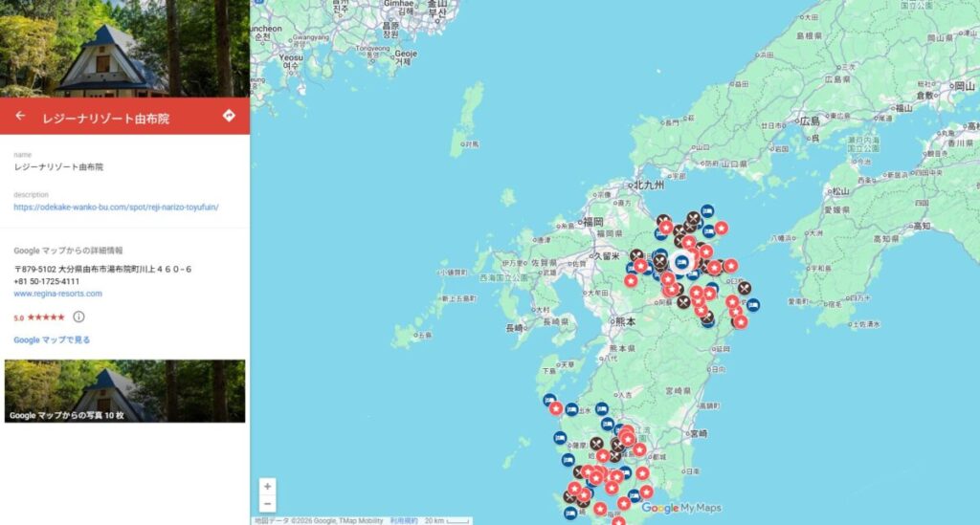The height and width of the screenshot is (525, 980).
Task: Select the easternmost blue hotel marker in Oita cluster
Action: point(753,305)
